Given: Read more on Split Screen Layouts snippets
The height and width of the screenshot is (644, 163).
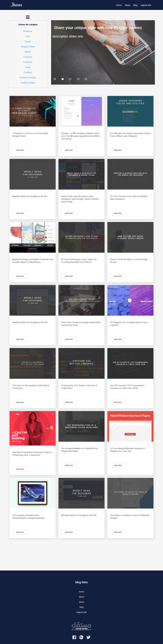Looking at the screenshot, I should (x=118, y=339).
